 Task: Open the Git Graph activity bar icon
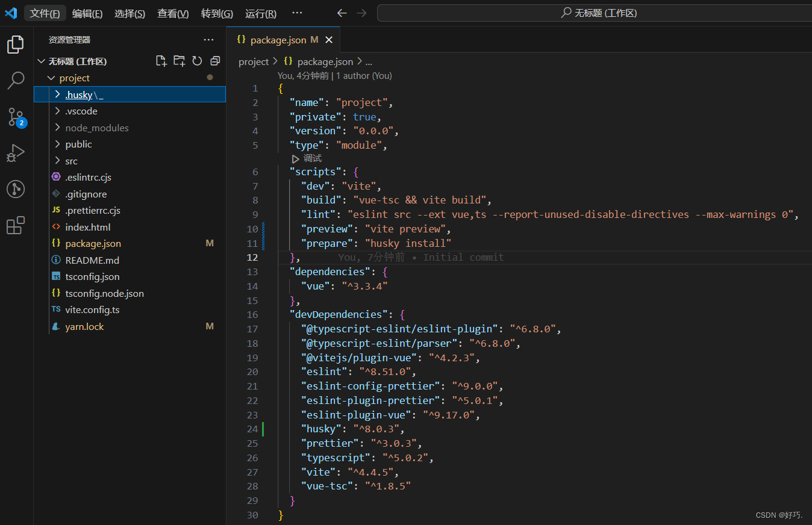tap(16, 189)
